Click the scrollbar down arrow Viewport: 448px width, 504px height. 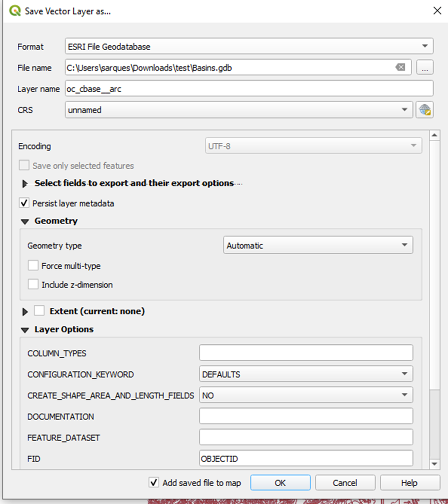click(x=434, y=464)
